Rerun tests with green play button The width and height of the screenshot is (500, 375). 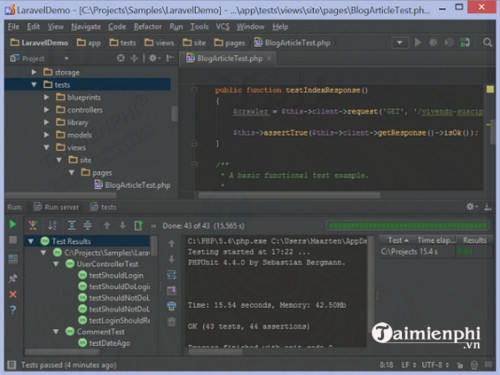click(13, 224)
